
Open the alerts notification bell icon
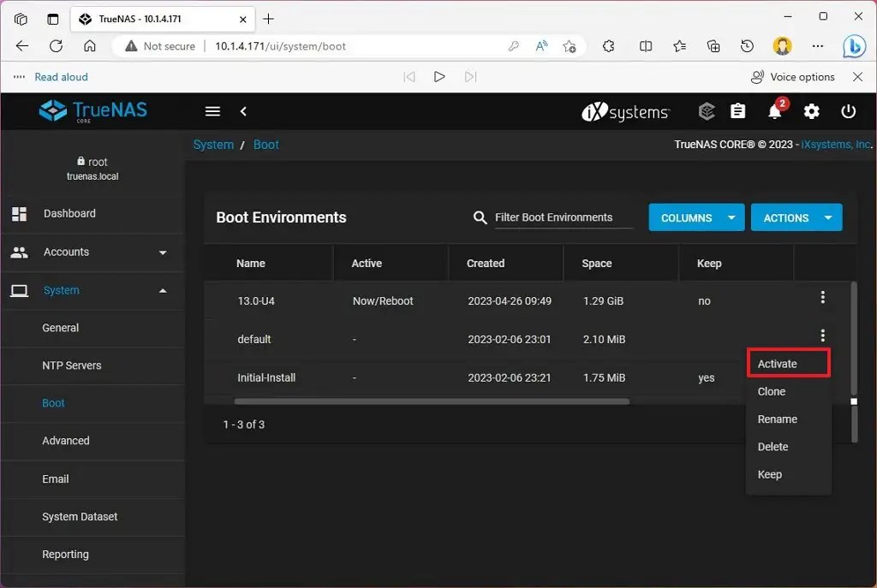pyautogui.click(x=775, y=111)
